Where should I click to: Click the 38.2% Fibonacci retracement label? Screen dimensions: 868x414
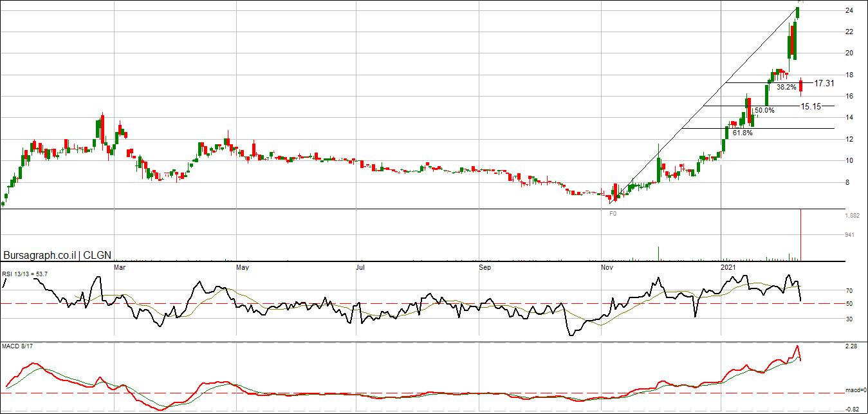(787, 87)
